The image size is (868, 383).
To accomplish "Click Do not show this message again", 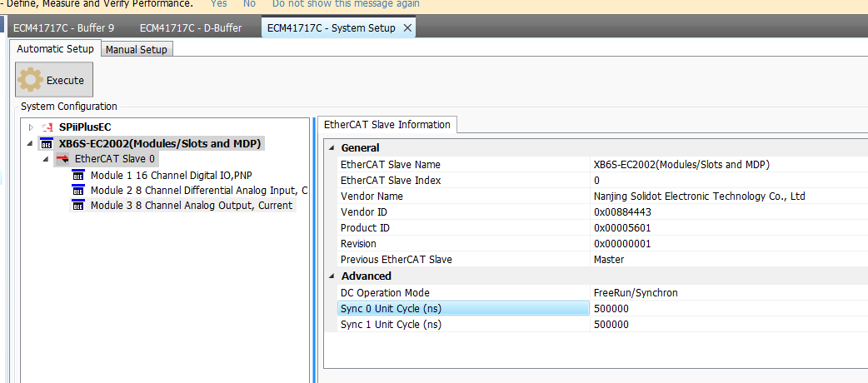I will click(346, 3).
